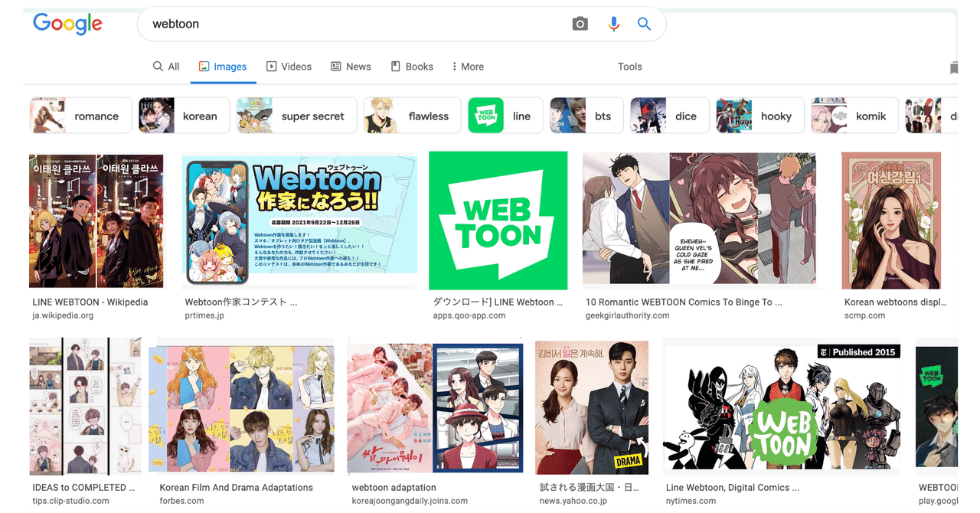Screen dimensions: 980x513
Task: Open the Books tab
Action: tap(412, 67)
